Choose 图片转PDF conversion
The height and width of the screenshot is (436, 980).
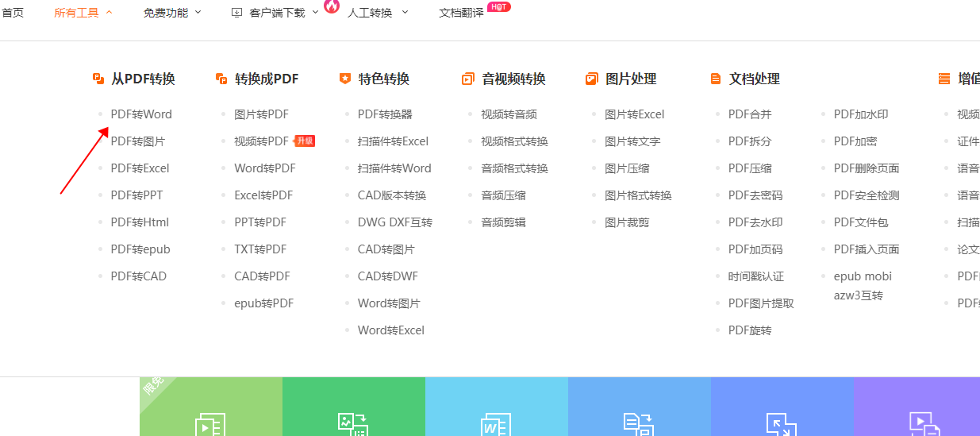(x=262, y=114)
